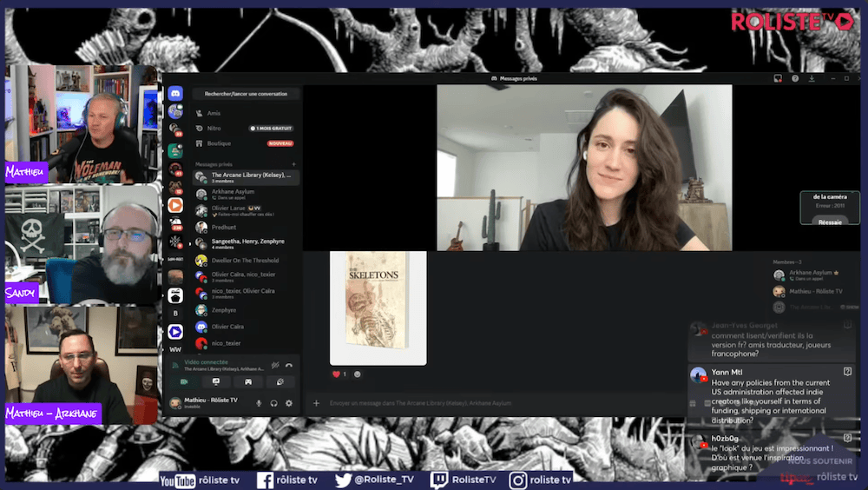Open the soundboard icon in call panel
The height and width of the screenshot is (490, 868).
click(x=279, y=381)
